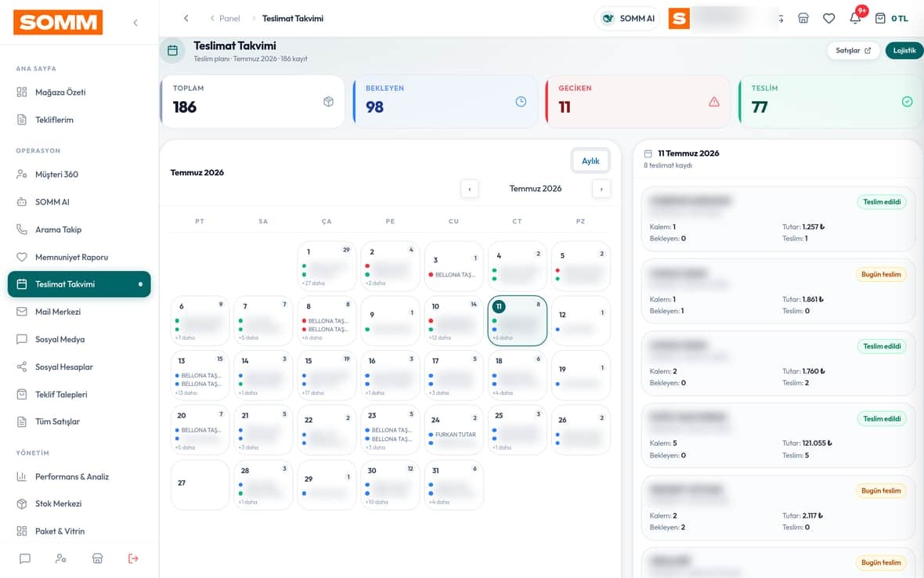This screenshot has height=578, width=924.
Task: Go to the previous month in the calendar
Action: (x=470, y=189)
